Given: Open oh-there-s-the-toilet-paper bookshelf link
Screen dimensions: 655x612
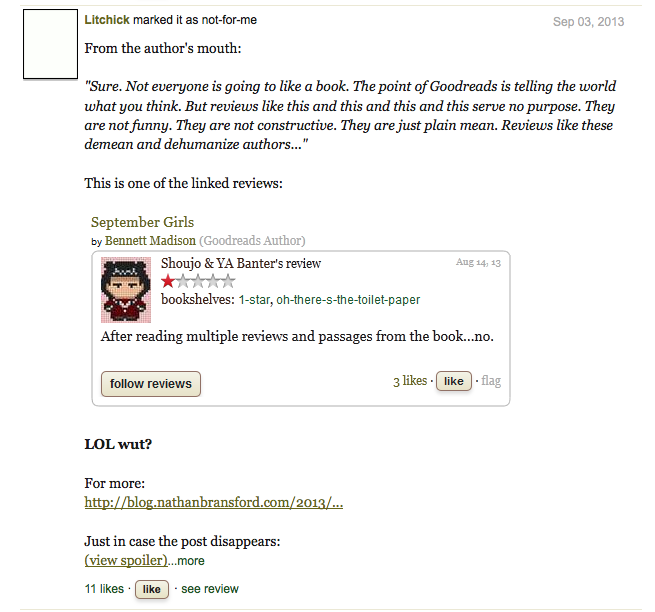Looking at the screenshot, I should pos(348,300).
